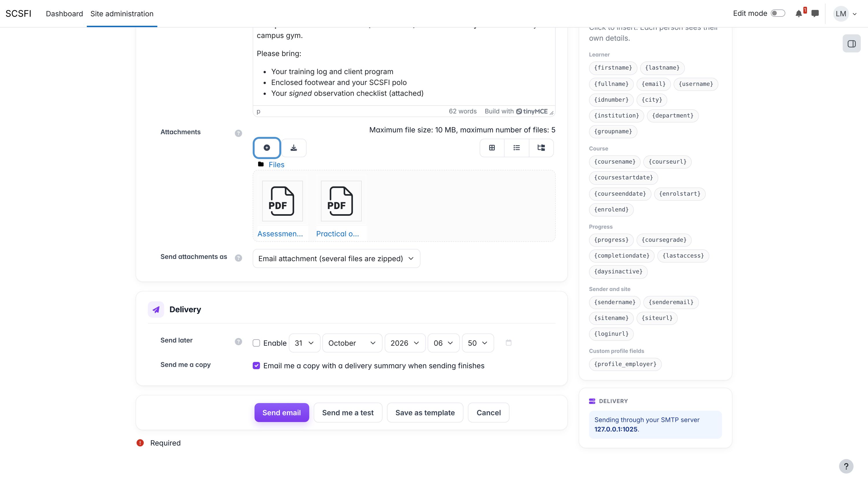Insert the {profile_employer} placeholder
The width and height of the screenshot is (868, 488).
coord(625,364)
